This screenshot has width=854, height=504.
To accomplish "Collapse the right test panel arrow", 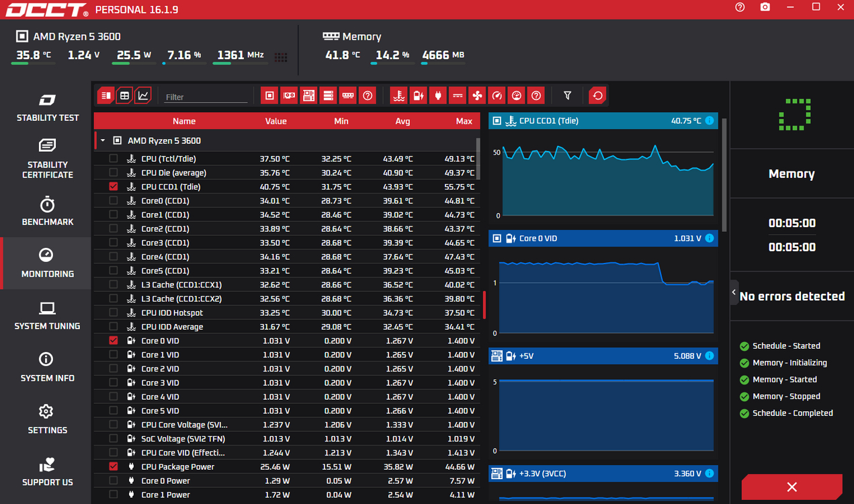I will 734,292.
